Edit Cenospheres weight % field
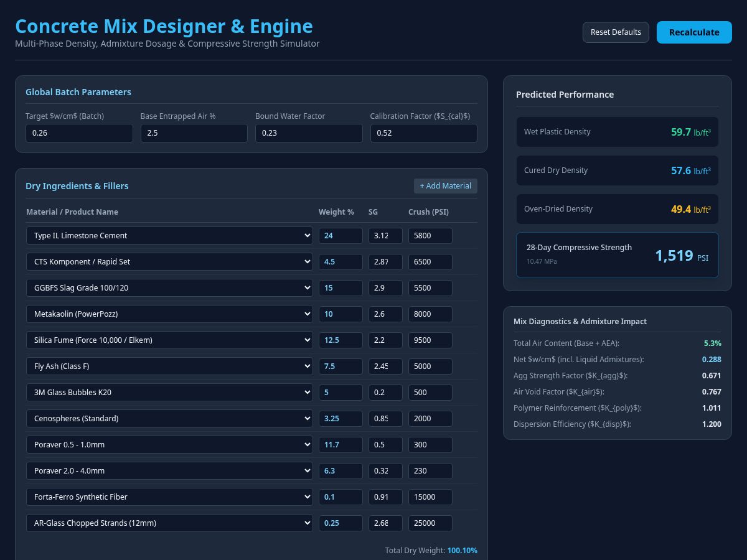The width and height of the screenshot is (747, 560). (341, 419)
